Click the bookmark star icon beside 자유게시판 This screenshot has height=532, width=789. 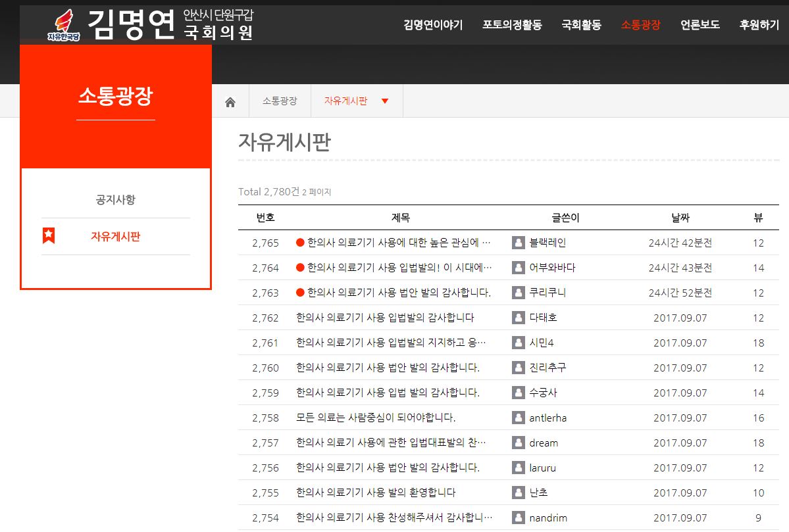(49, 236)
